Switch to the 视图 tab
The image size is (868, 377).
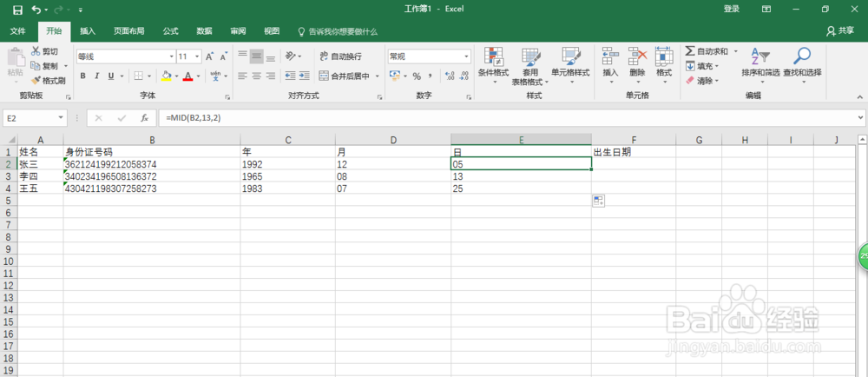point(272,31)
